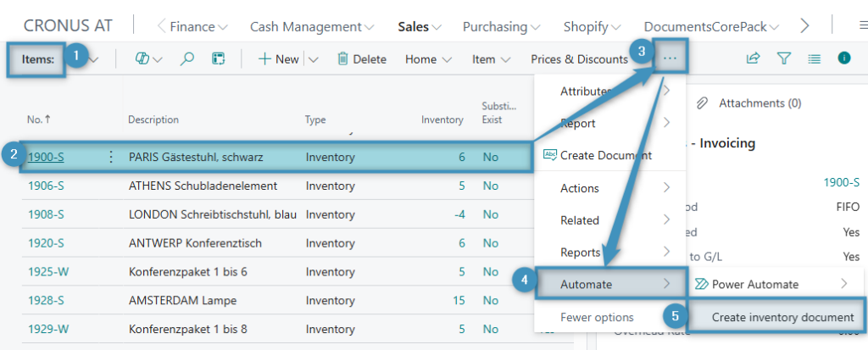Expand the Items view selector dropdown

(93, 59)
